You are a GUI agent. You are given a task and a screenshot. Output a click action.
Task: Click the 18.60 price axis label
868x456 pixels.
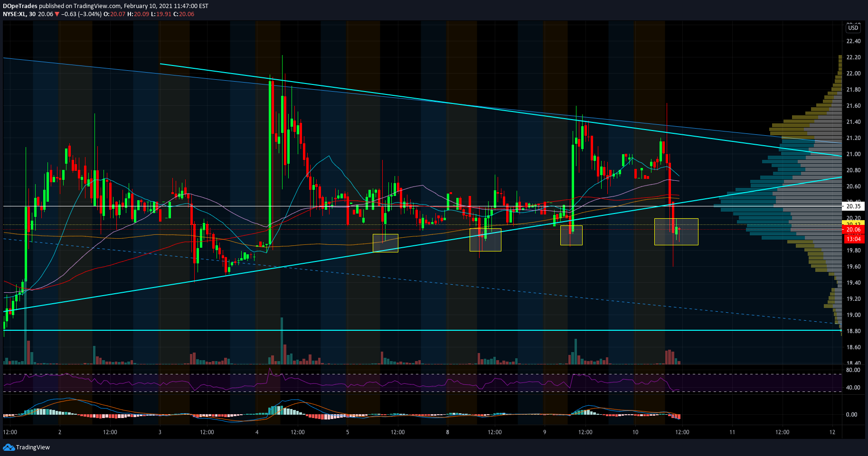point(853,347)
